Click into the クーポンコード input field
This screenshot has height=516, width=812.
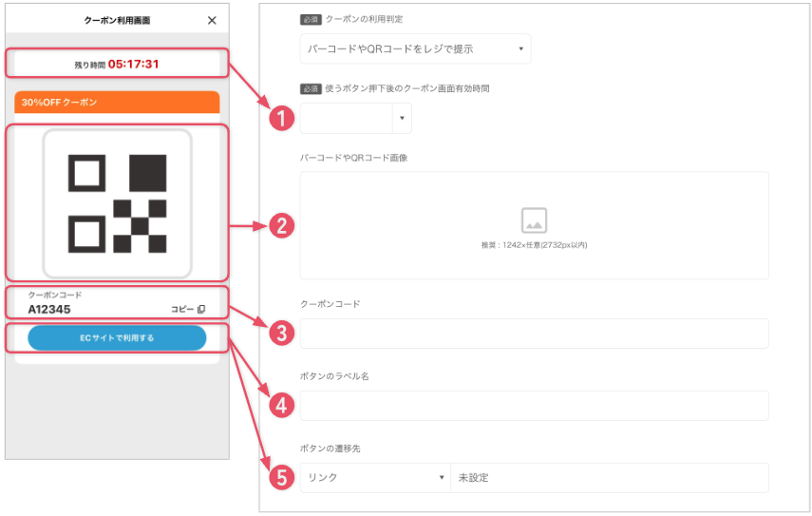pyautogui.click(x=535, y=334)
